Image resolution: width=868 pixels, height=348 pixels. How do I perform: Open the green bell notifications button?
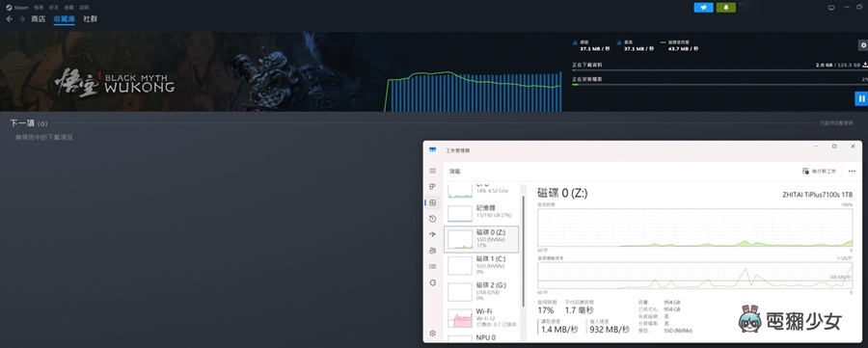[x=726, y=7]
